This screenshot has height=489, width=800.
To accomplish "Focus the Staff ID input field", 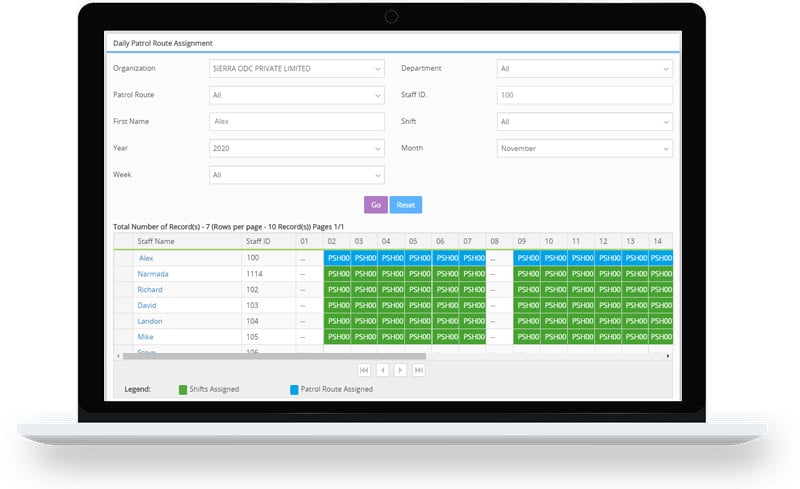I will click(584, 95).
